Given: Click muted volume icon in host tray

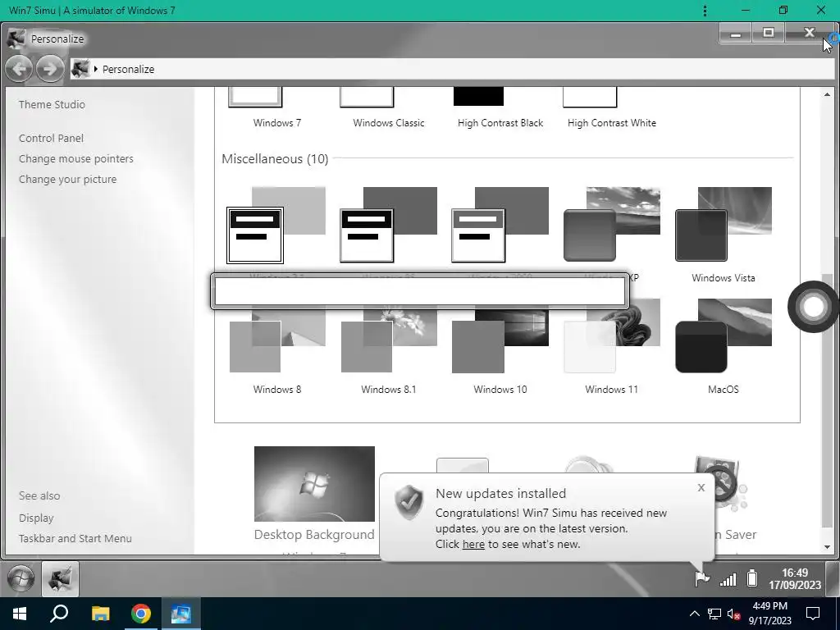Looking at the screenshot, I should tap(734, 614).
